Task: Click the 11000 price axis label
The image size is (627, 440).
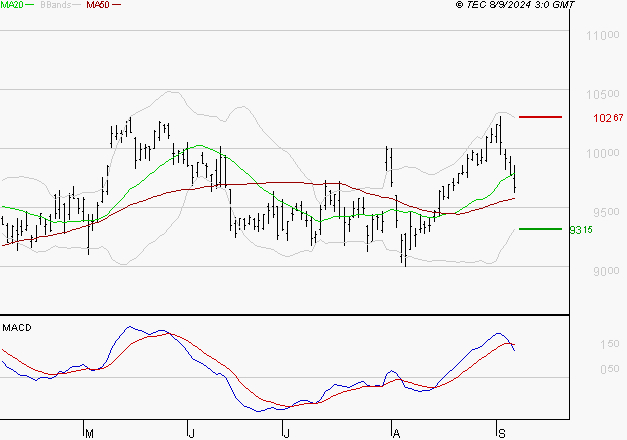Action: coord(603,36)
